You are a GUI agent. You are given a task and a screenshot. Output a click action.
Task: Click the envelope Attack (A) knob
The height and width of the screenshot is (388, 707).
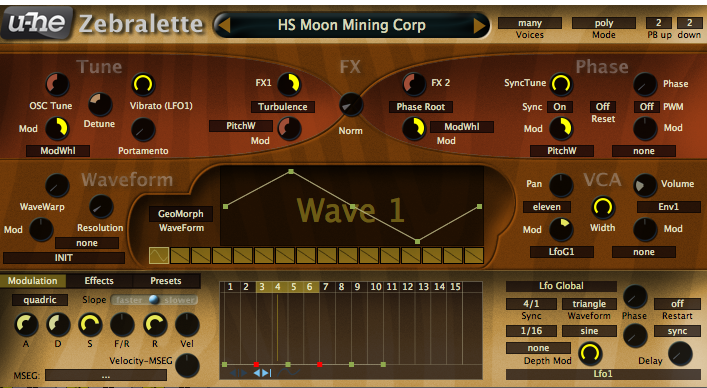(x=26, y=325)
